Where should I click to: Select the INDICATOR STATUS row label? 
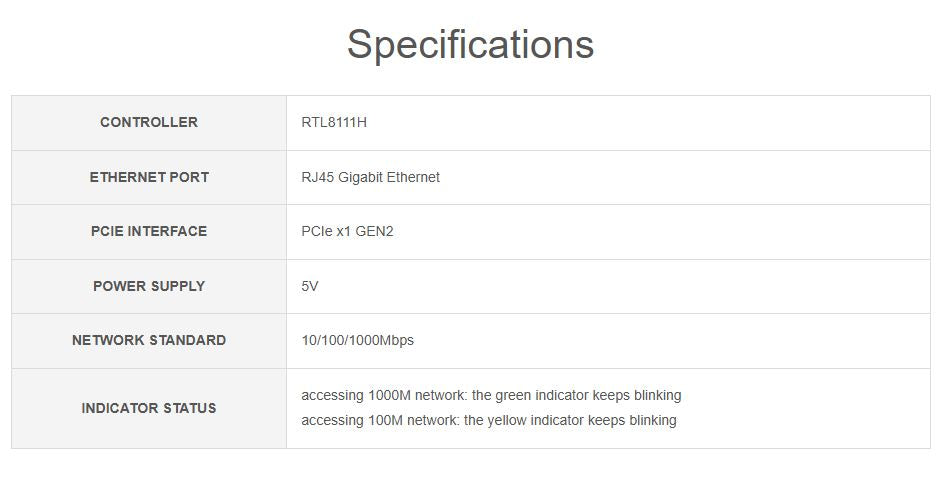click(x=149, y=408)
